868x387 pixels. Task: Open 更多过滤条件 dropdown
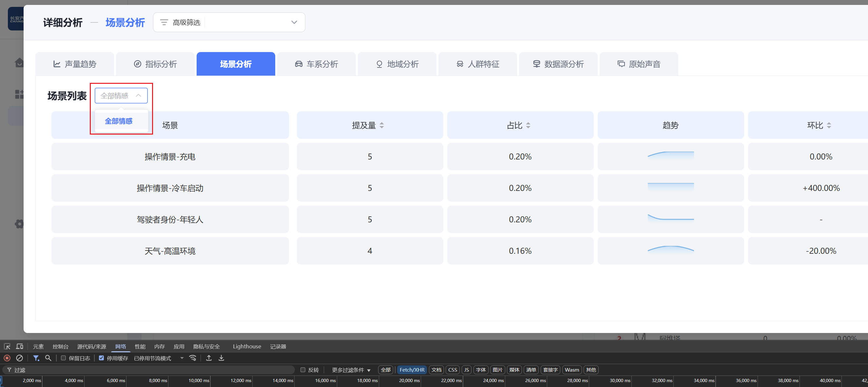coord(351,370)
